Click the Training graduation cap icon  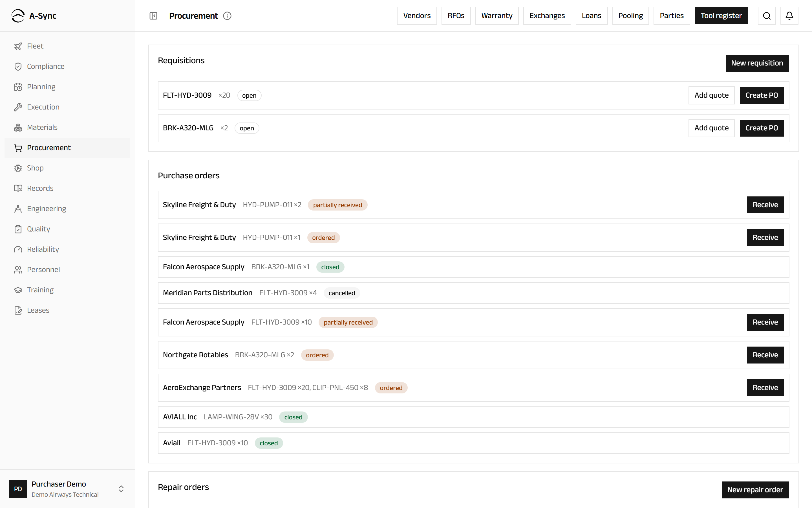(x=18, y=290)
